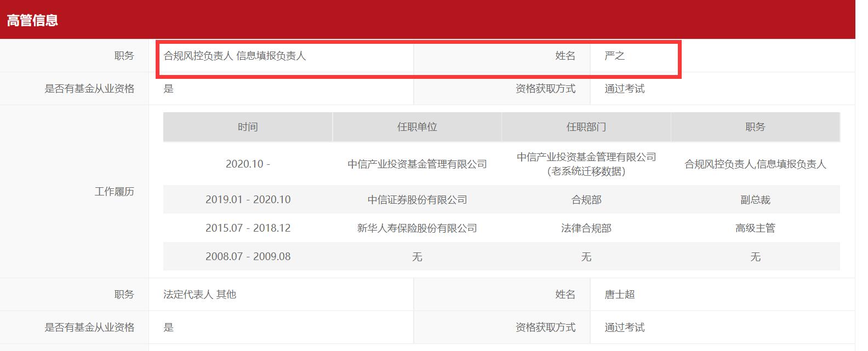Click the 资格获取方式 label in 严之's section
Screen dimensions: 868x351
pos(546,89)
